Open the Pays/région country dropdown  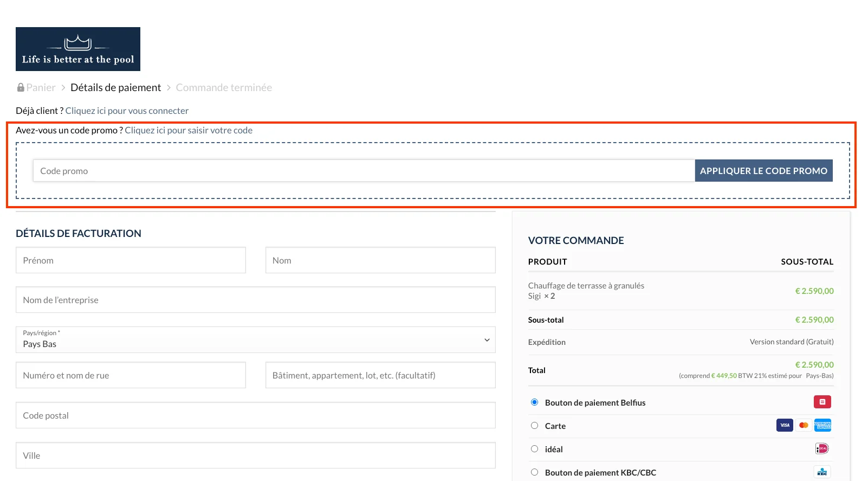255,340
